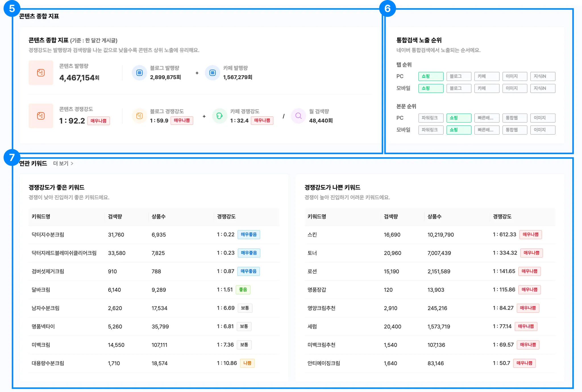Select the PC body rank 파워링크 chip
The width and height of the screenshot is (582, 392).
(x=431, y=118)
